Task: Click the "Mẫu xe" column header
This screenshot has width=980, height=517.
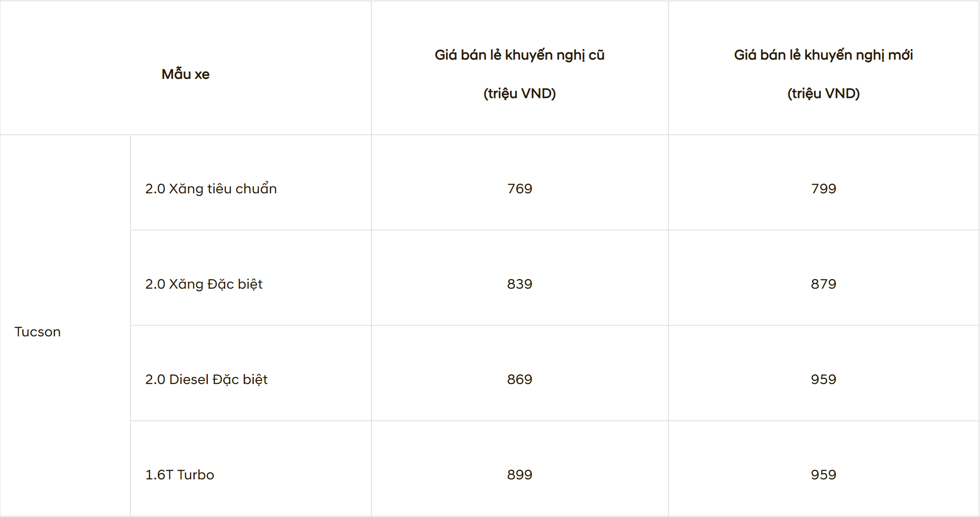Action: click(x=185, y=74)
